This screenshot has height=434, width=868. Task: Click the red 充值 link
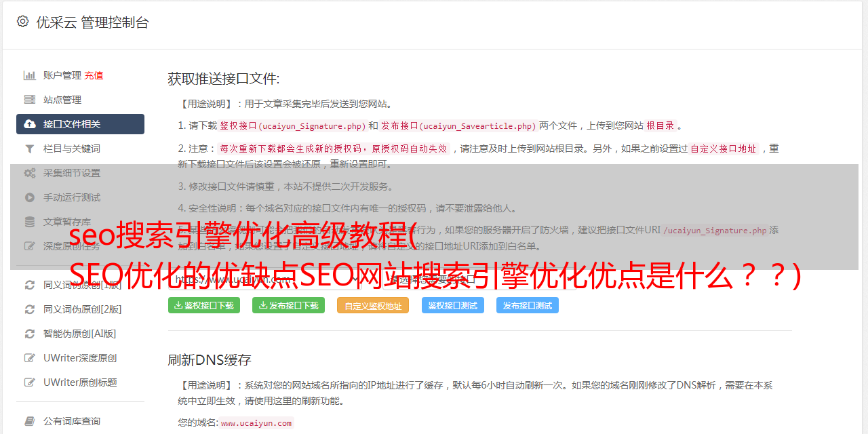coord(94,75)
